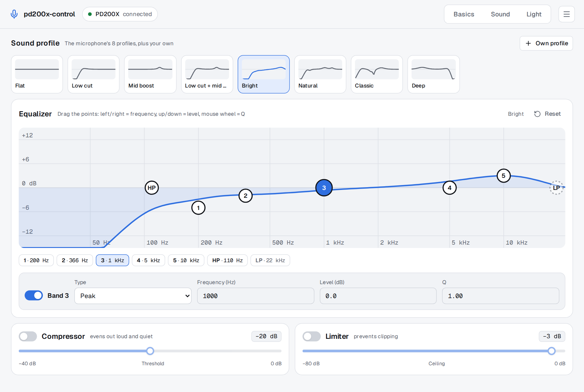Choose the Natural profile
Screen dimensions: 584x392
320,74
